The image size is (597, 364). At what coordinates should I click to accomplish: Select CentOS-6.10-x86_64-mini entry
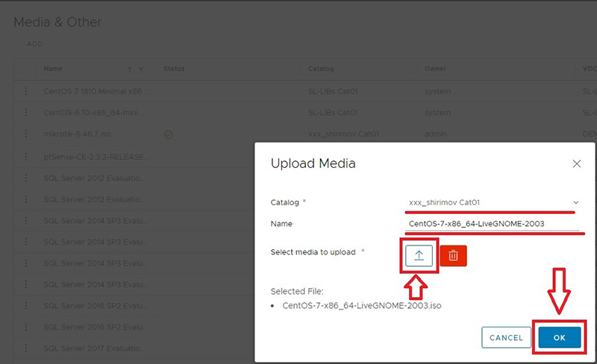coord(94,113)
